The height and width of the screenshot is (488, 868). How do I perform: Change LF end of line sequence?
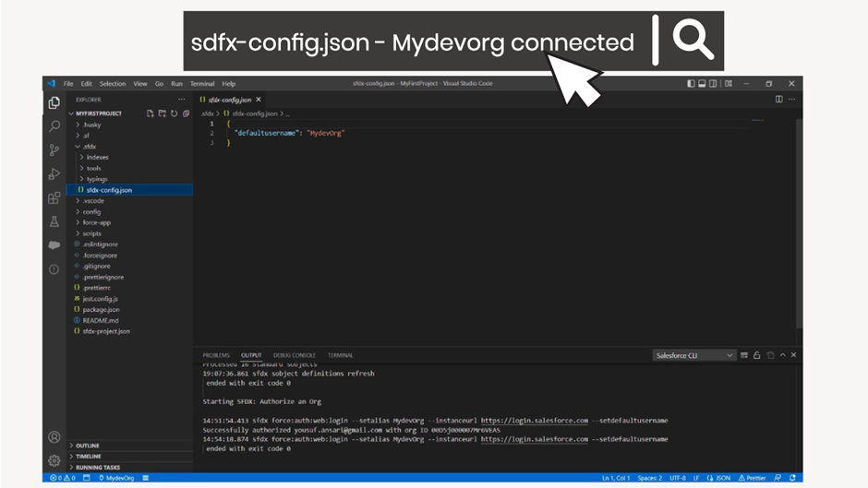(696, 478)
